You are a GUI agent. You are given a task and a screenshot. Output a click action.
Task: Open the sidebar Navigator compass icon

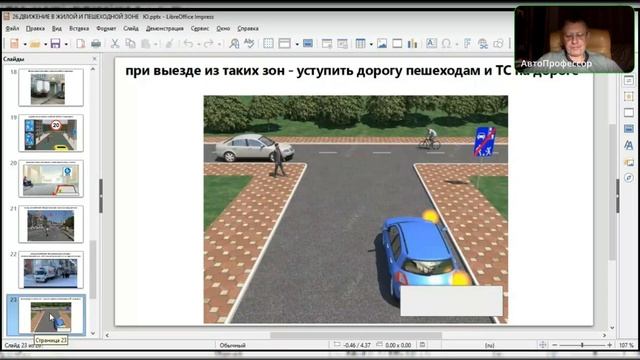click(629, 178)
